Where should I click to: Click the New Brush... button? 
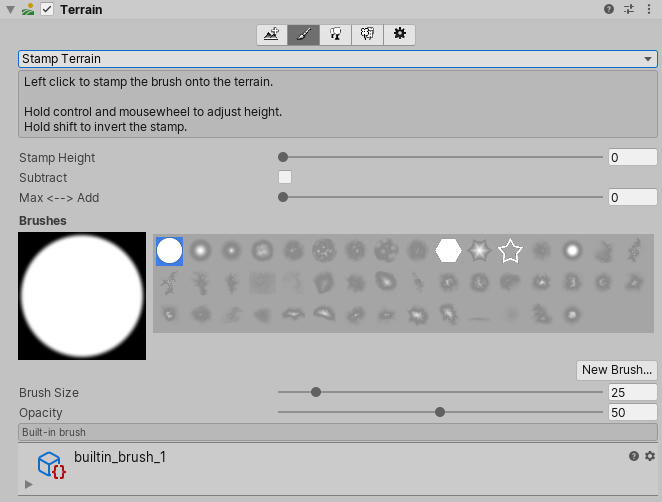(x=617, y=370)
